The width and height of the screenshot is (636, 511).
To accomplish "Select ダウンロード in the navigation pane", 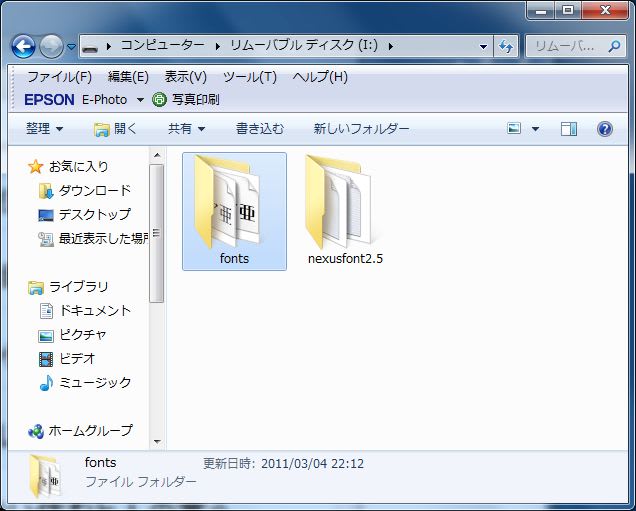I will (x=94, y=190).
